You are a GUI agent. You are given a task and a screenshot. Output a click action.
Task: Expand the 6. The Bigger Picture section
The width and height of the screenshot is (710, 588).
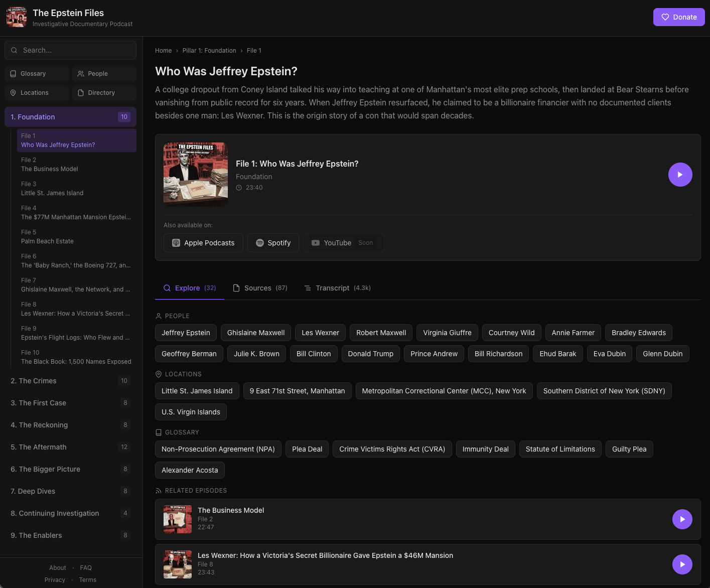70,469
